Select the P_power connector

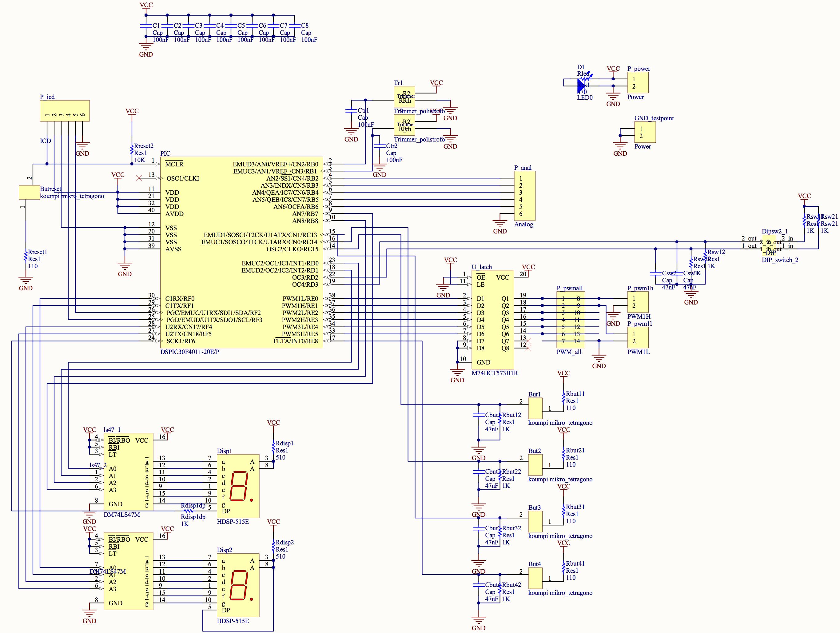[638, 82]
